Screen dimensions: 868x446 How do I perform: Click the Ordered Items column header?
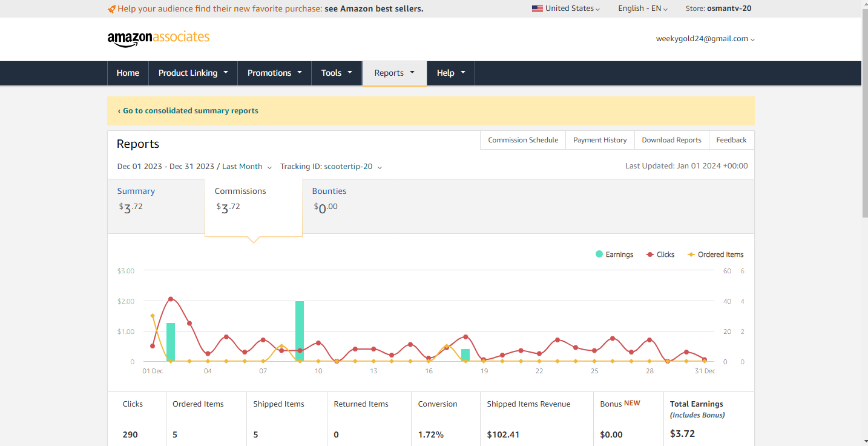click(198, 404)
